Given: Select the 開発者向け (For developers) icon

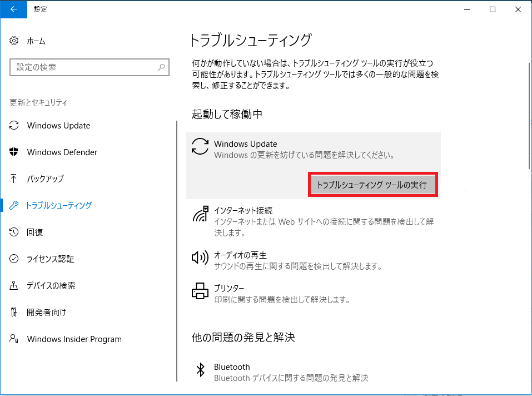Looking at the screenshot, I should [x=14, y=312].
